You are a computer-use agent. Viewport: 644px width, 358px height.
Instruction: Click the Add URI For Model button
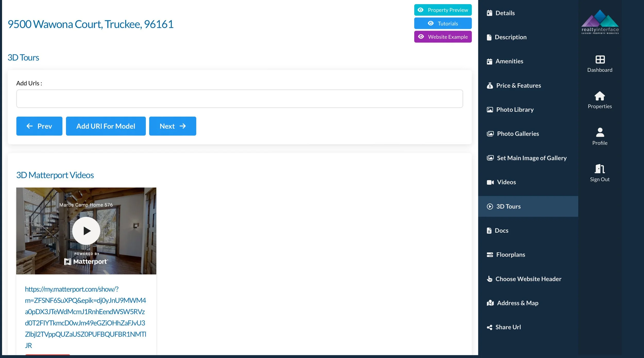tap(106, 126)
